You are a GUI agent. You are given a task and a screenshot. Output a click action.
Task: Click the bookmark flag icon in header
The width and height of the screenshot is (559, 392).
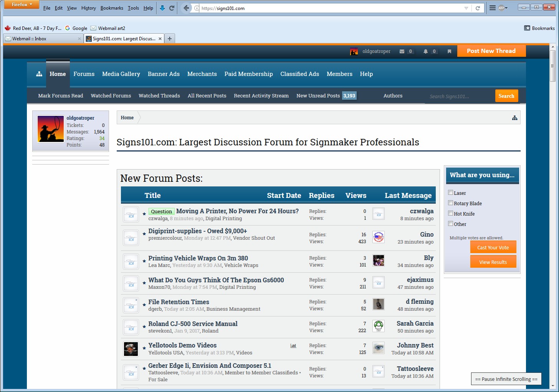pos(449,51)
